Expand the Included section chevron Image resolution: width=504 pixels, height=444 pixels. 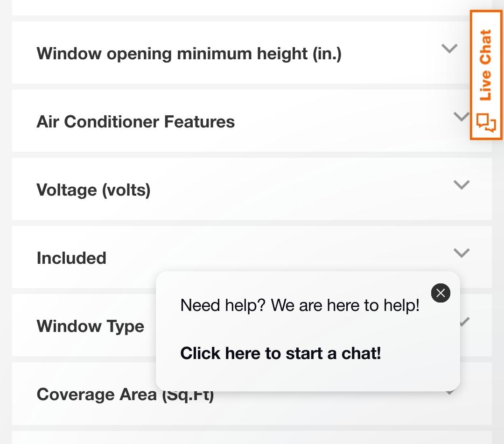pyautogui.click(x=462, y=253)
